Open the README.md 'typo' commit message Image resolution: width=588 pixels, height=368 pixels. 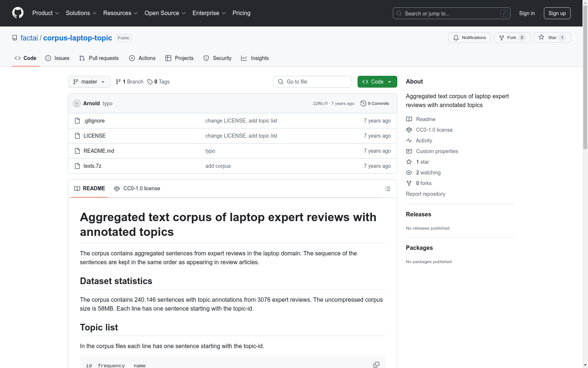210,151
